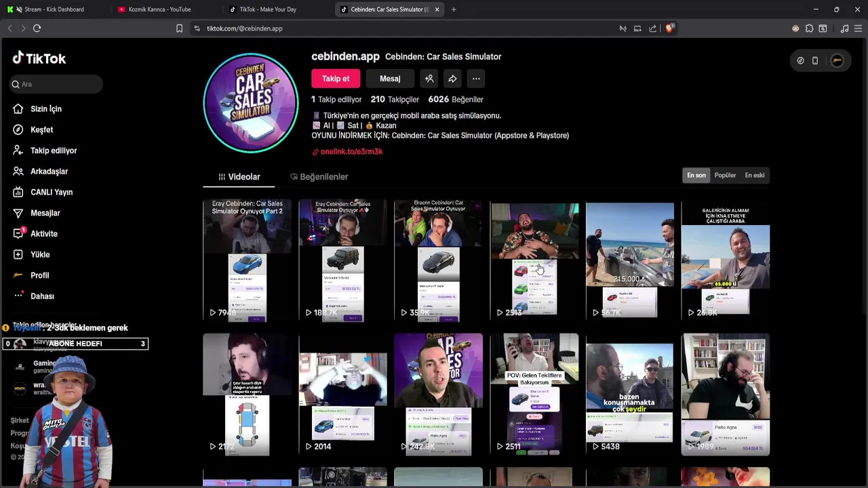The height and width of the screenshot is (488, 868).
Task: Open the car damage diagram video
Action: (x=247, y=394)
